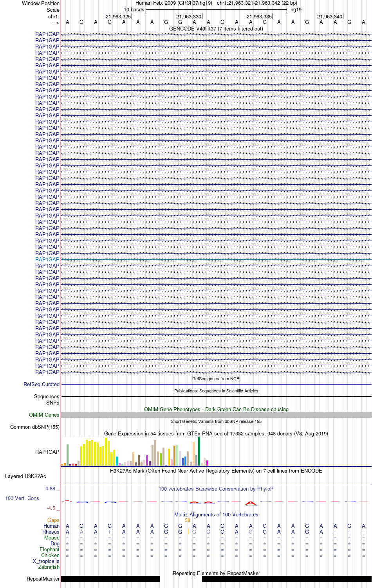Click the Sequences SNPs track label

47,399
